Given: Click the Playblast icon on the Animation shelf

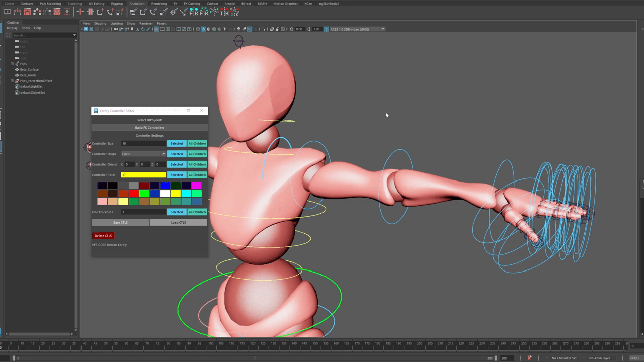Looking at the screenshot, I should (8, 12).
